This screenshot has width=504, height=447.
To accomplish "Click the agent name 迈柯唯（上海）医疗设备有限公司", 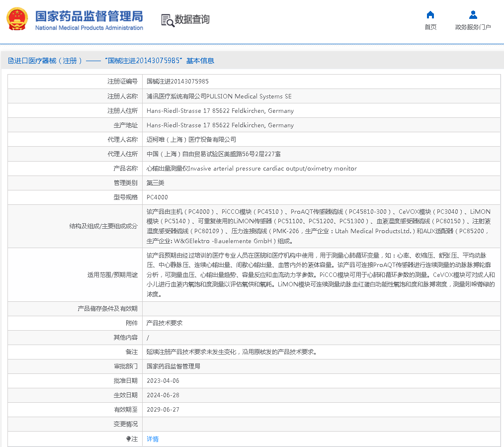I will 191,140.
